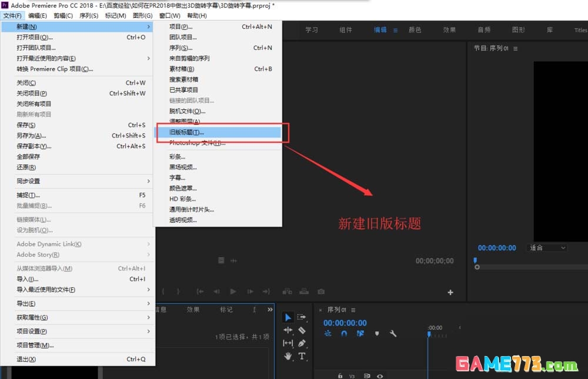The width and height of the screenshot is (588, 379).
Task: Export frame with the camera icon
Action: 321,291
